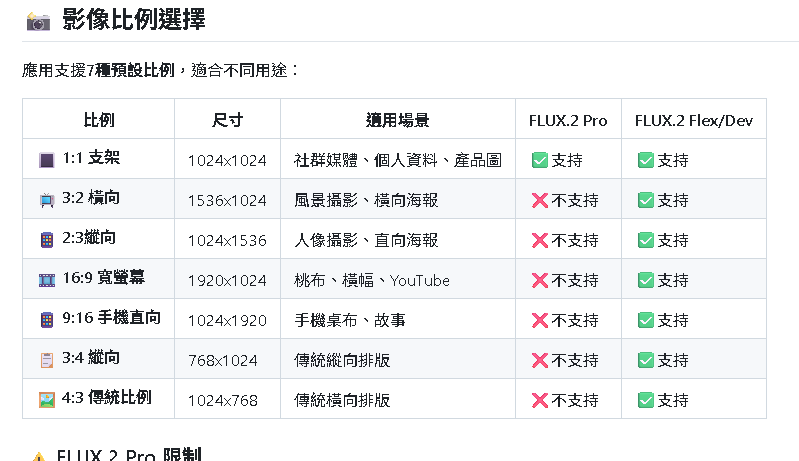Click the film strip icon beside 16:9 寬螢幕
Screen dimensions: 799x461
[47, 280]
